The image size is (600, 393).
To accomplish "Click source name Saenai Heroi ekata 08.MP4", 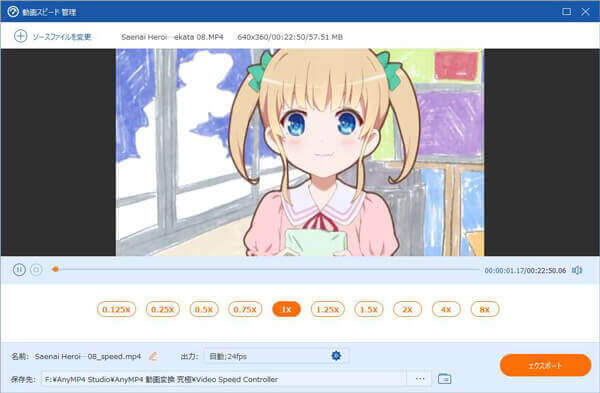I will click(172, 37).
